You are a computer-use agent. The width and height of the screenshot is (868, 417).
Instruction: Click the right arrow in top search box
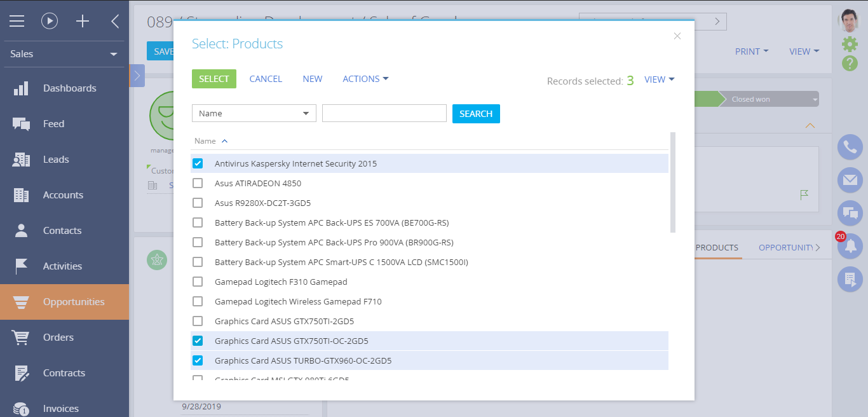717,22
